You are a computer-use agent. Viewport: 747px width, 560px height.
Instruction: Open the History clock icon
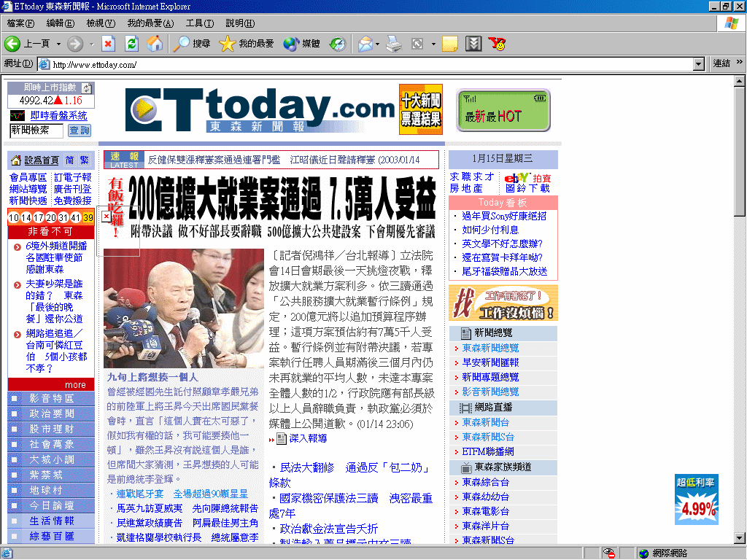pos(337,44)
